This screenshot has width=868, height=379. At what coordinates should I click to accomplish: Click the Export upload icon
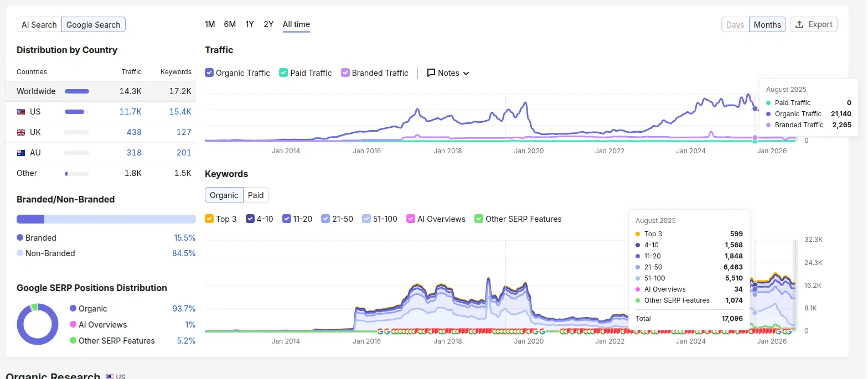coord(799,24)
